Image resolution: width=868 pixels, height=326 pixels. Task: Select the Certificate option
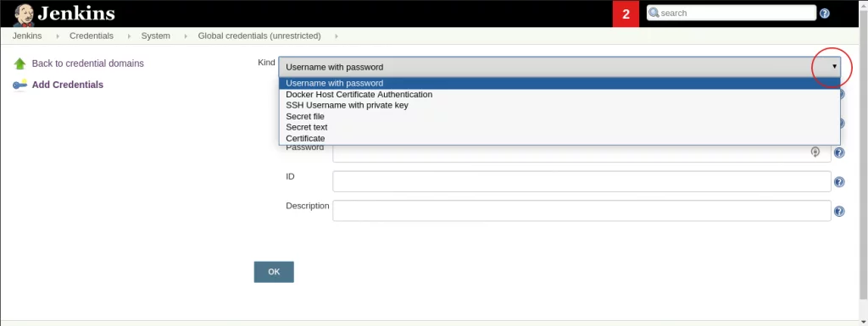559,138
